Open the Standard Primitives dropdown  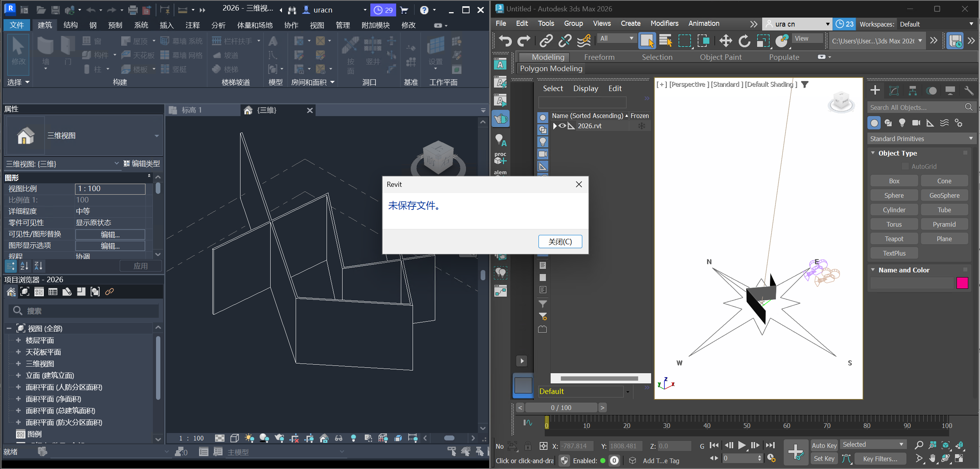pyautogui.click(x=921, y=139)
